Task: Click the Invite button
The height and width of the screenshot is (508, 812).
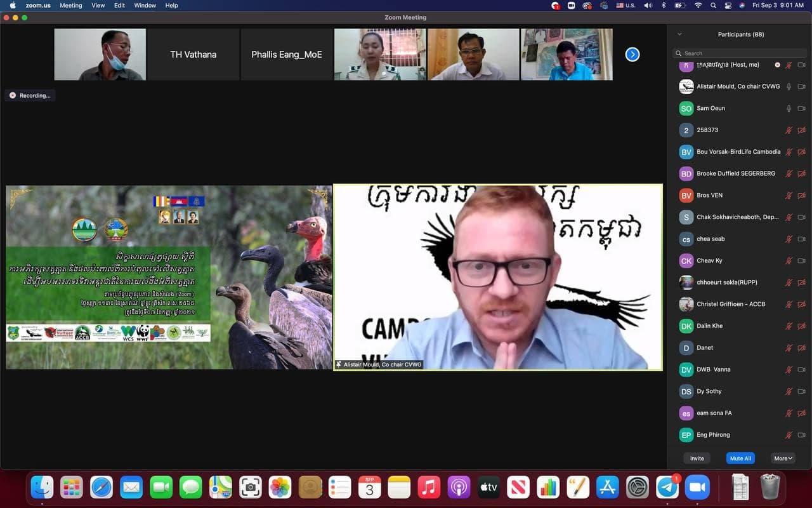Action: pyautogui.click(x=697, y=458)
